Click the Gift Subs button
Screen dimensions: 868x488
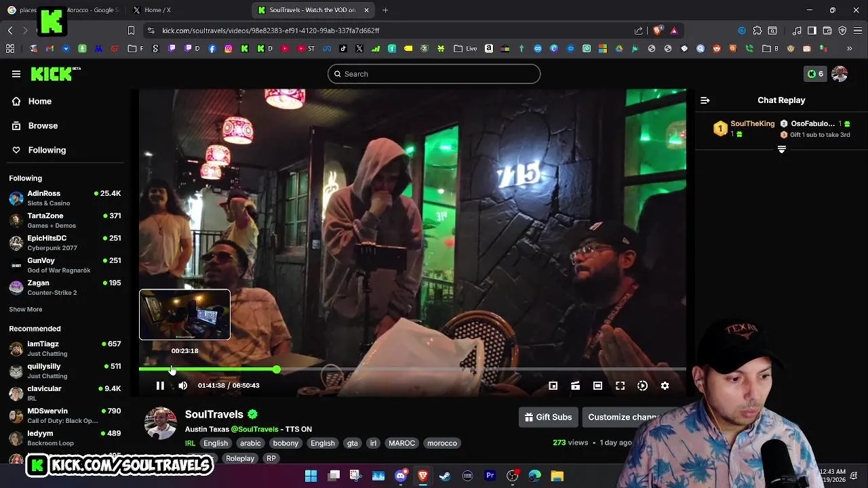(x=549, y=417)
